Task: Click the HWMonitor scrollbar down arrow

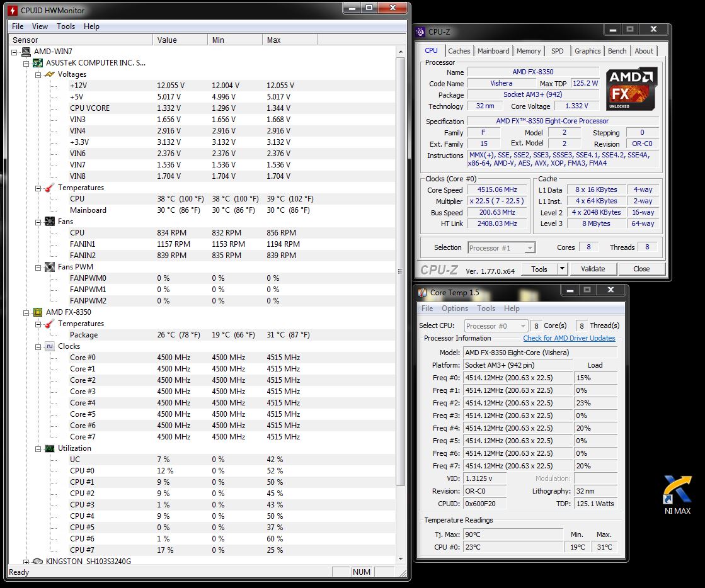Action: (x=400, y=559)
